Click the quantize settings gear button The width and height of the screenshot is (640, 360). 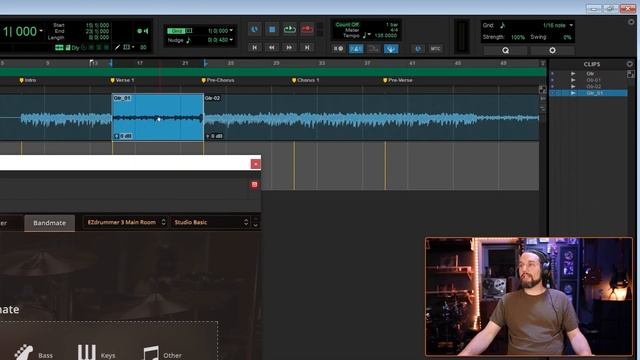pos(552,50)
